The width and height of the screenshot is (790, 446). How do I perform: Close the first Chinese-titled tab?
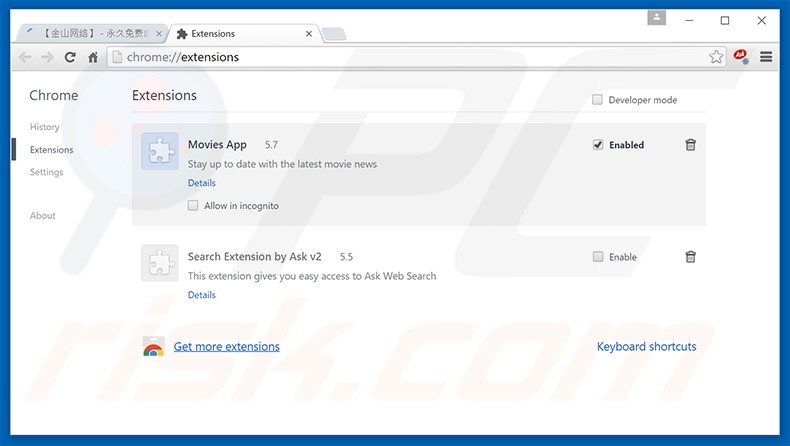coord(159,34)
